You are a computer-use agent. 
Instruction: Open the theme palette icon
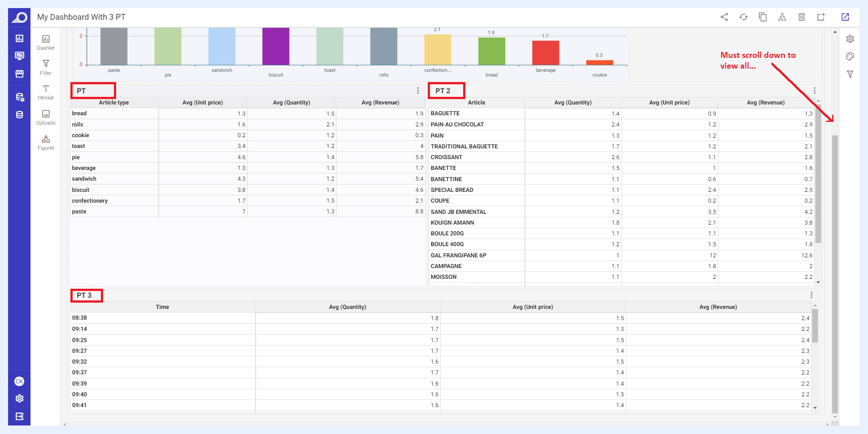pyautogui.click(x=850, y=56)
